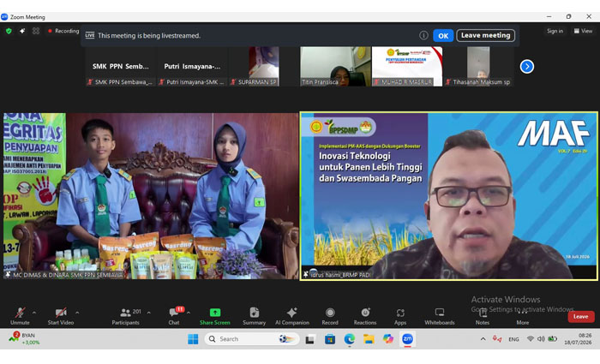The image size is (600, 364).
Task: Launch AI Companion
Action: 292,316
